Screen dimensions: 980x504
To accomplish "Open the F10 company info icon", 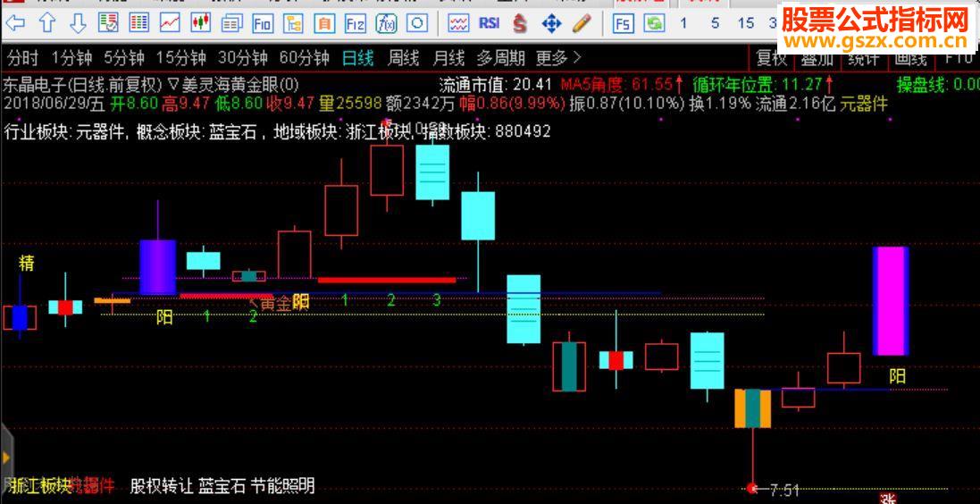I will point(263,24).
